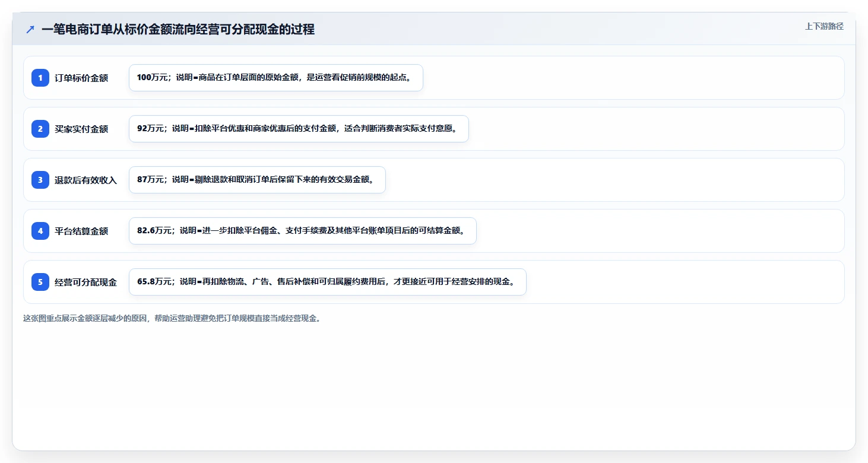Click the 平台结算金额 label
868x463 pixels.
(x=81, y=231)
